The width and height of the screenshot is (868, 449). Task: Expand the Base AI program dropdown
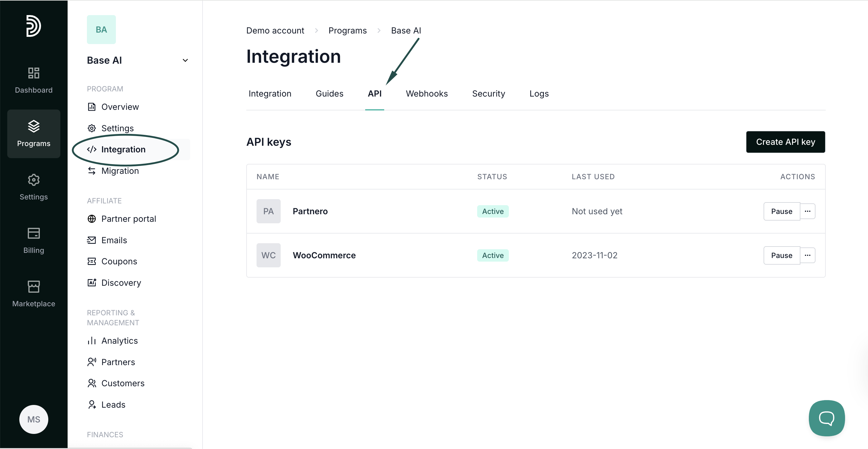click(x=185, y=60)
